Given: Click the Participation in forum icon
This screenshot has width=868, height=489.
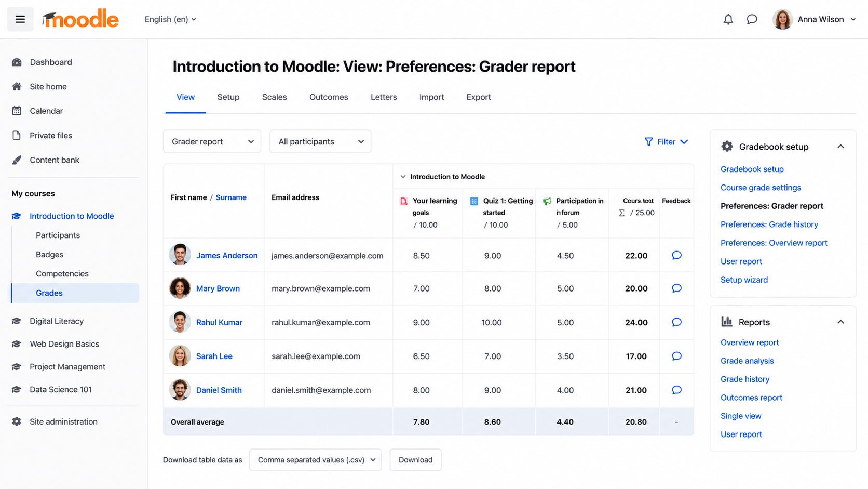Looking at the screenshot, I should pyautogui.click(x=547, y=201).
